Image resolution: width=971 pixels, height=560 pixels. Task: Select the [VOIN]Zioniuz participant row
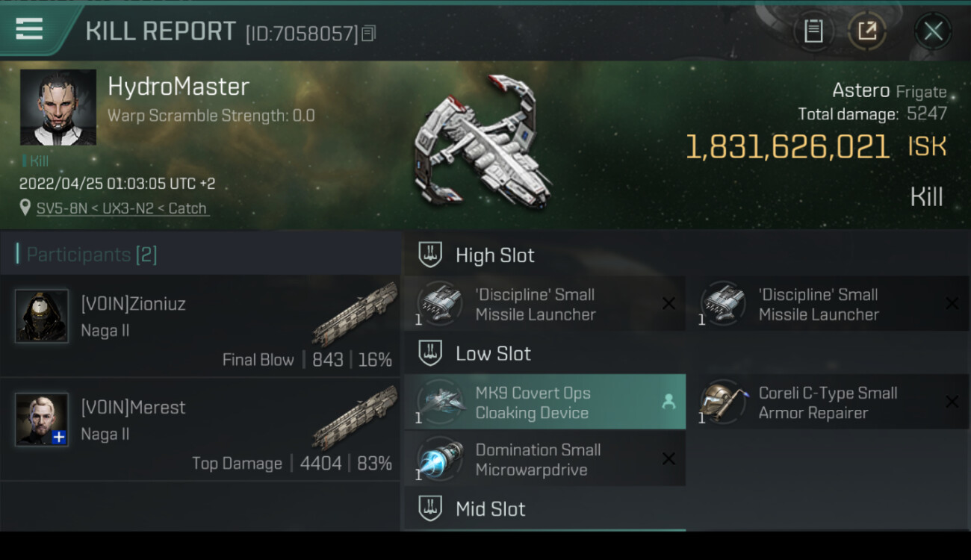coord(200,326)
